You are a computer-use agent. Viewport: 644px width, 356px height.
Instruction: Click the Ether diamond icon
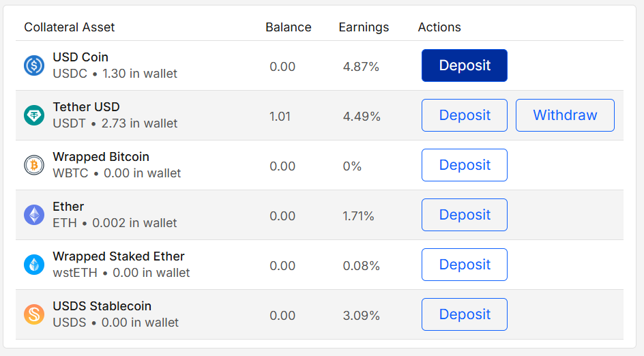34,215
